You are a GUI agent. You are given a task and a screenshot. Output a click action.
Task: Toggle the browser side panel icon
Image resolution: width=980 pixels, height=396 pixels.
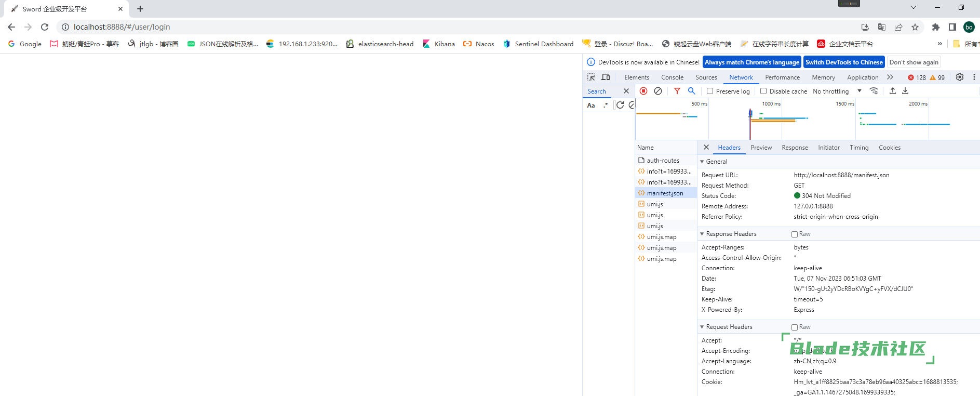tap(952, 27)
